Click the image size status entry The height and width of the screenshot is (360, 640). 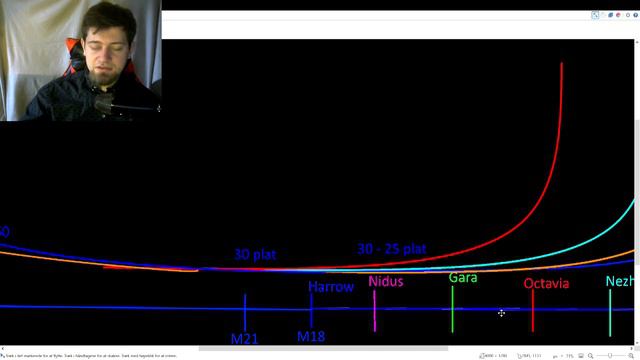click(x=493, y=356)
